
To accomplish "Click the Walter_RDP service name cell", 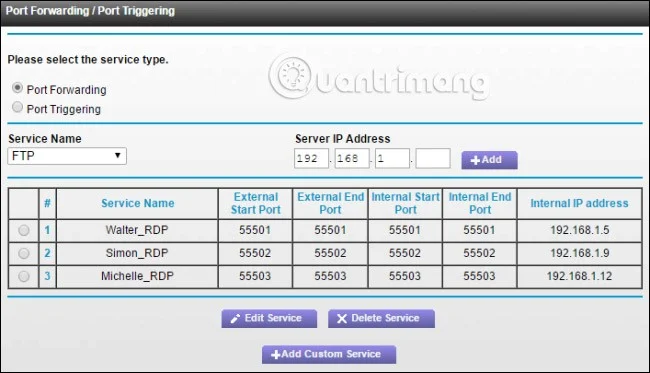I will coord(137,230).
